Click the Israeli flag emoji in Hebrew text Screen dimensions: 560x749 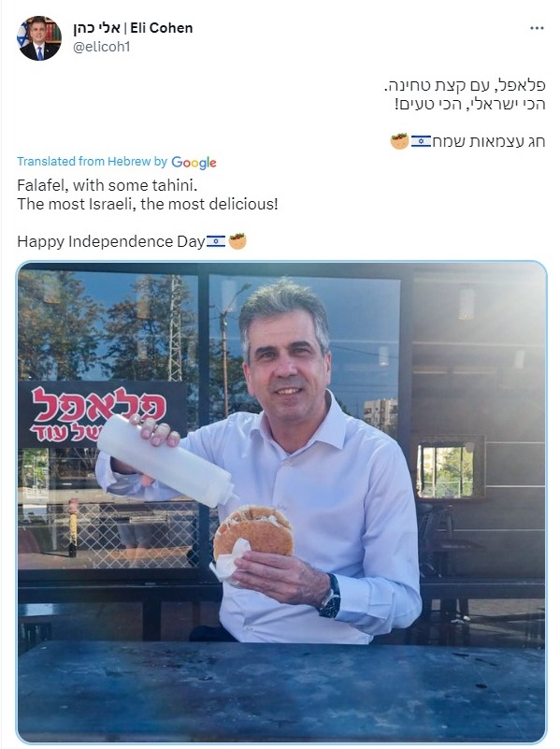421,141
